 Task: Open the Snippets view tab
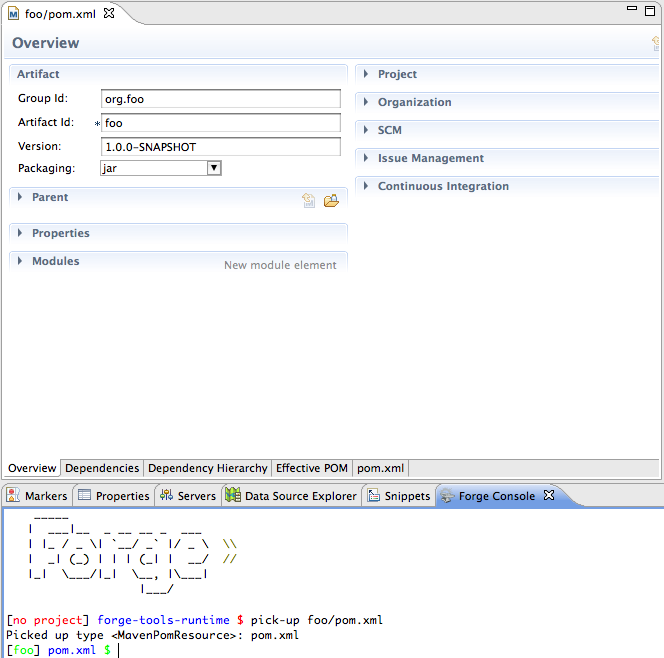[399, 495]
